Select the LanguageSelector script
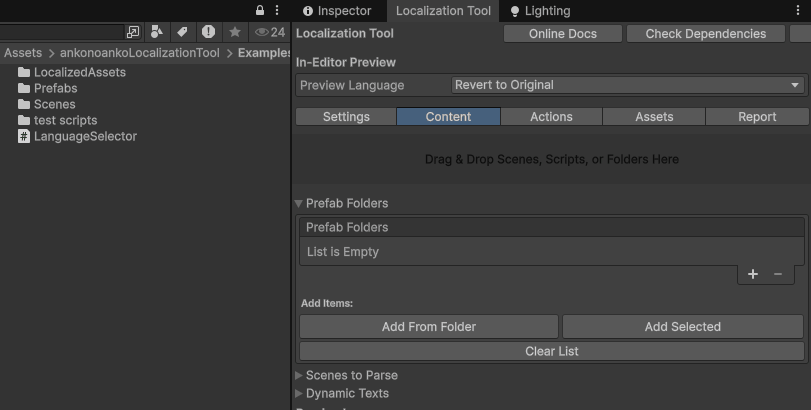811x410 pixels. click(x=85, y=136)
